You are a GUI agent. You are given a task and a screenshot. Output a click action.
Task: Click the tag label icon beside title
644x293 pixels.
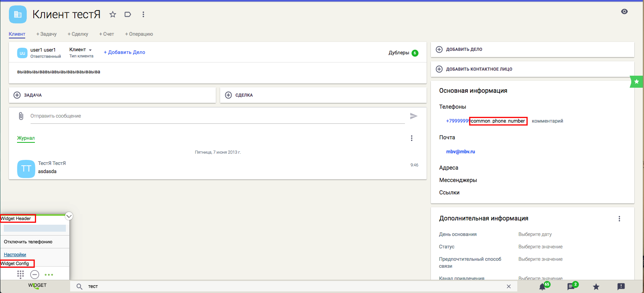(x=127, y=14)
